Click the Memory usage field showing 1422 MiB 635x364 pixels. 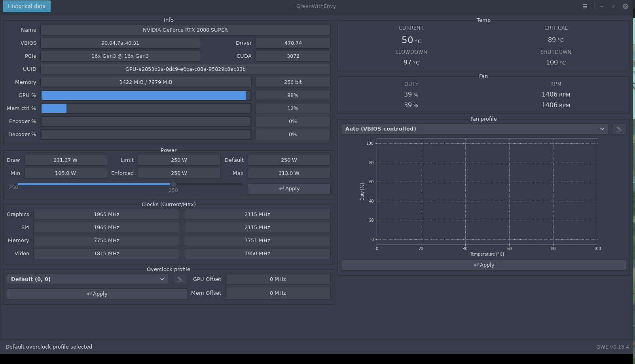[x=145, y=82]
